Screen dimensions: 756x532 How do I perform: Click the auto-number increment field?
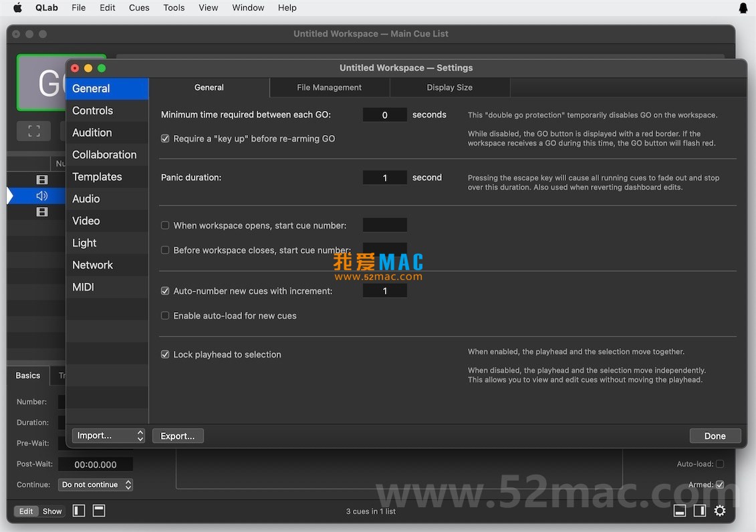click(x=385, y=291)
